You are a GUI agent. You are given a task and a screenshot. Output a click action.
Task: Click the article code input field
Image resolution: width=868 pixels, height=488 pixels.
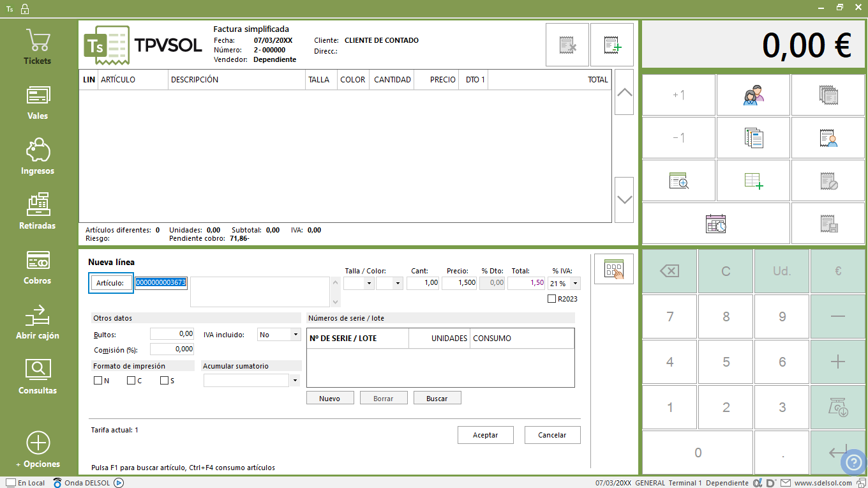[x=161, y=283]
